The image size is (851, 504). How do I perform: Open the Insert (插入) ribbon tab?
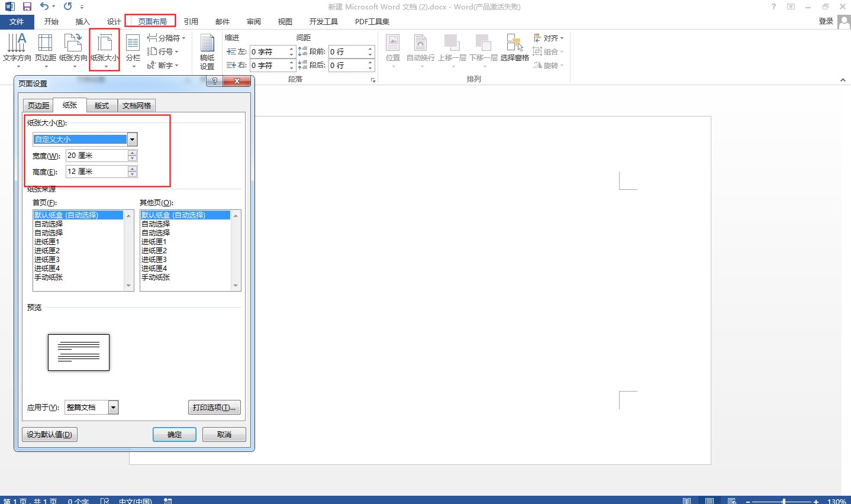pos(83,21)
